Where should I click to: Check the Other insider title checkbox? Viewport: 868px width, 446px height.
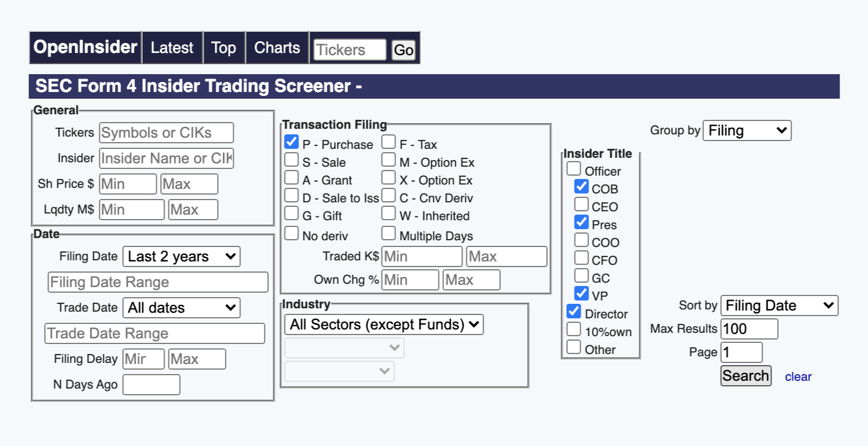point(574,347)
